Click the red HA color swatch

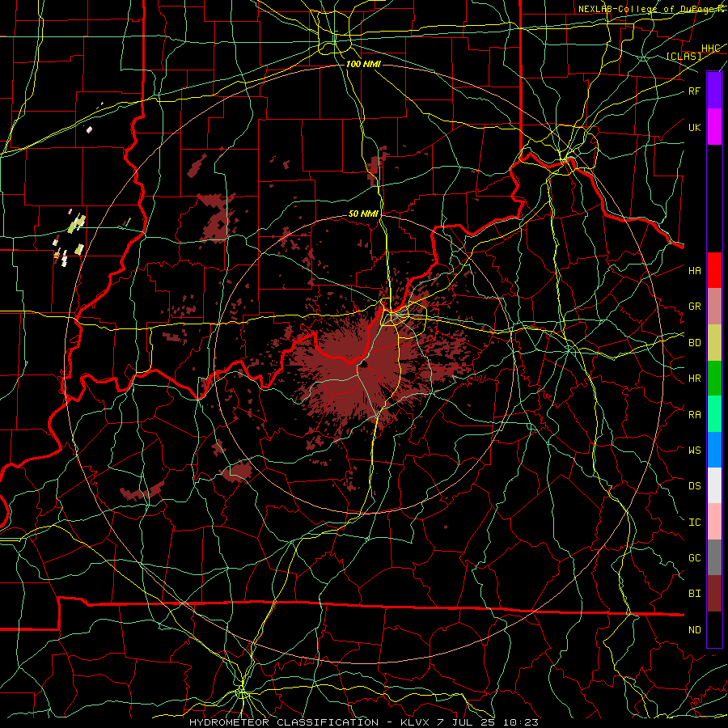714,270
